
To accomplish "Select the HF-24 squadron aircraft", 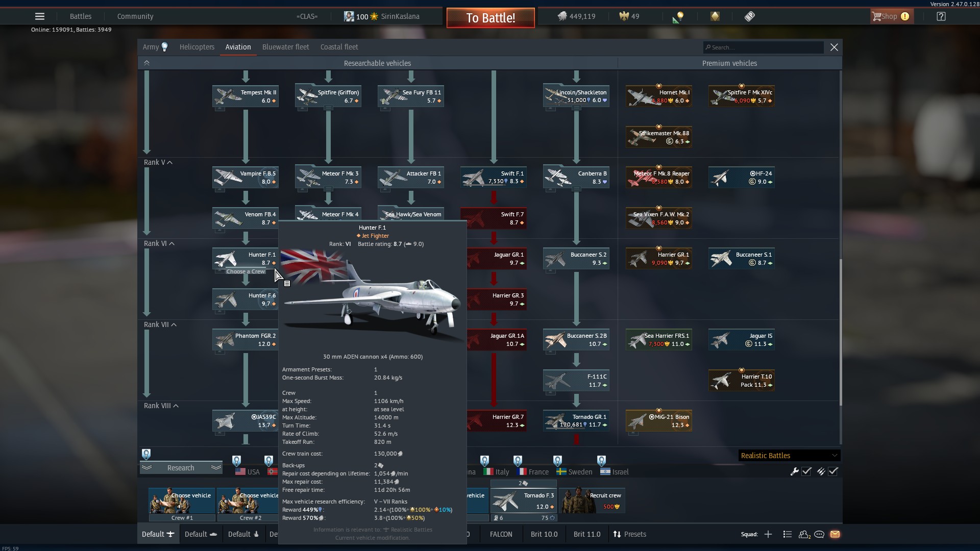I will pos(742,178).
